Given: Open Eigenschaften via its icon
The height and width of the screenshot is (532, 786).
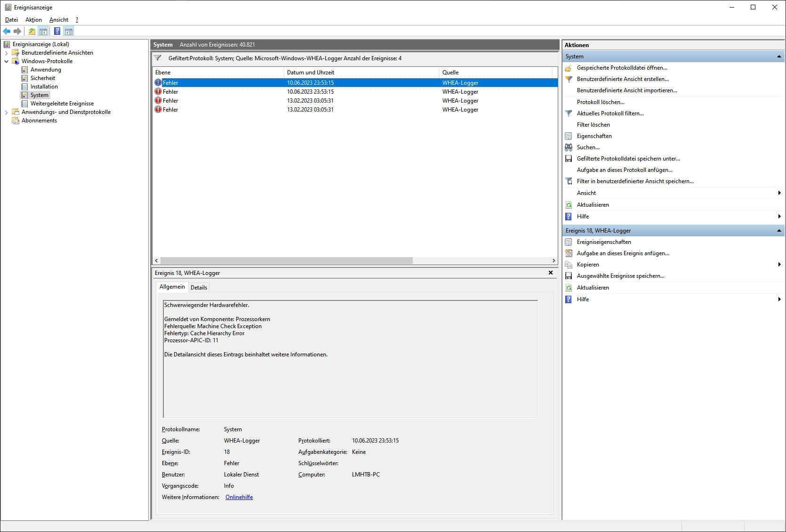Looking at the screenshot, I should tap(569, 136).
